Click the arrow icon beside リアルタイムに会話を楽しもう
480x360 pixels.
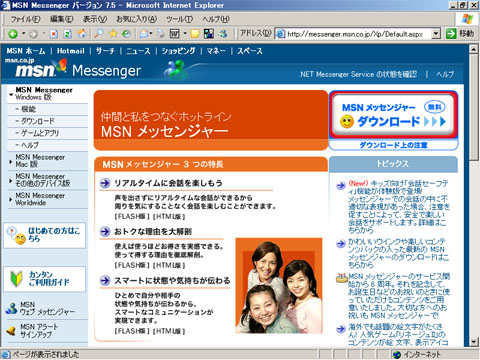pyautogui.click(x=105, y=183)
